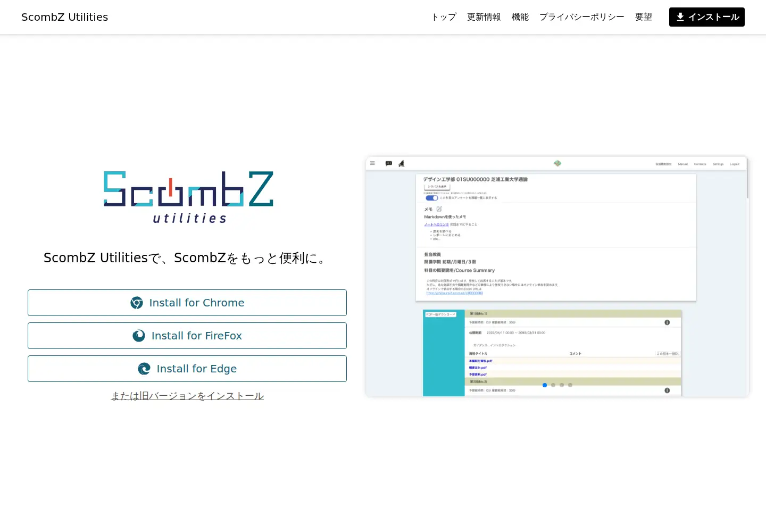Switch to the third carousel slide dot
The height and width of the screenshot is (532, 766).
coord(562,385)
